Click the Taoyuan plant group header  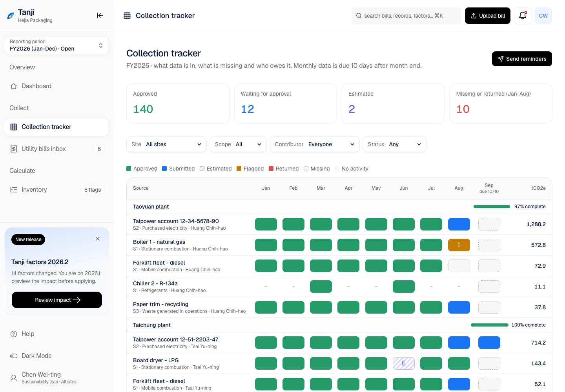click(x=339, y=207)
